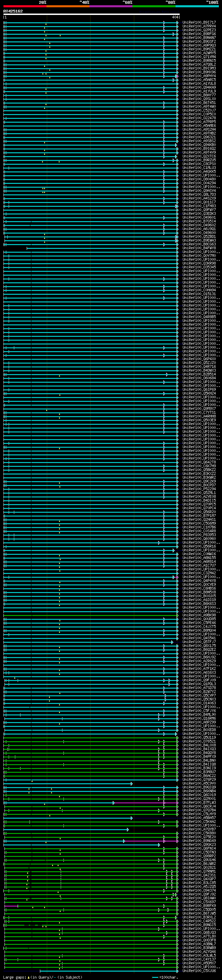Image resolution: width=222 pixels, height=980 pixels.
Task: Click the query end position 404
Action: click(175, 17)
